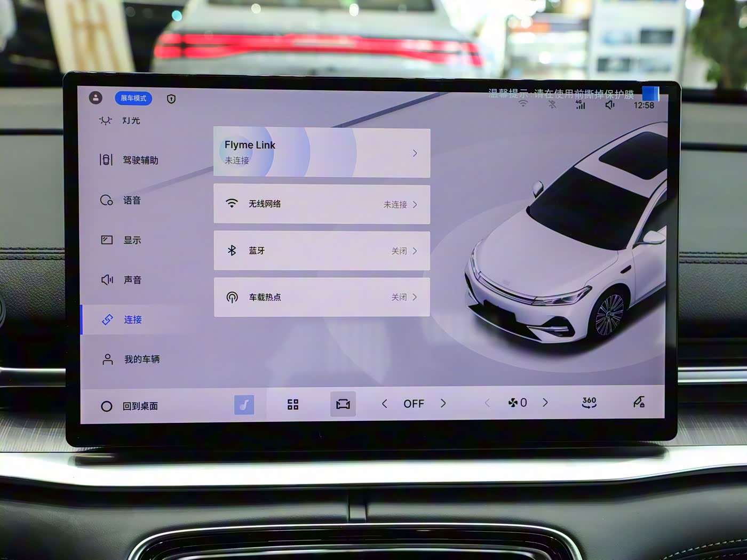Increase fan speed with right arrow

[x=545, y=403]
